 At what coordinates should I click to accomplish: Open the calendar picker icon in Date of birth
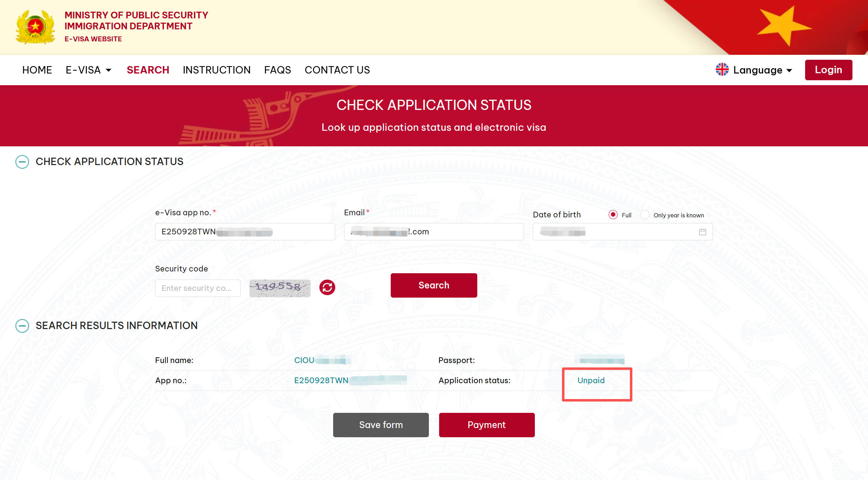702,232
